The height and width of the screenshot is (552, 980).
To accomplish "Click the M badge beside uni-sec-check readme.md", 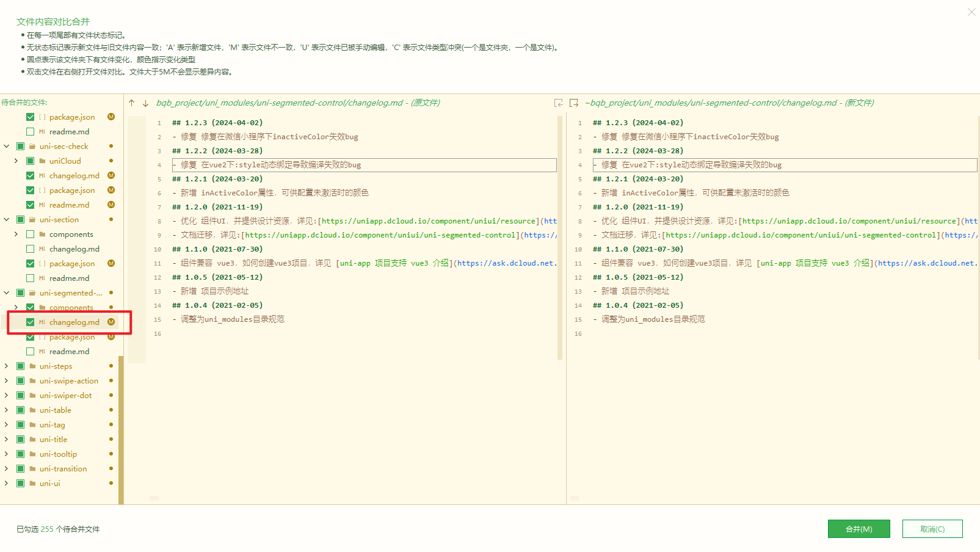I will click(x=111, y=205).
